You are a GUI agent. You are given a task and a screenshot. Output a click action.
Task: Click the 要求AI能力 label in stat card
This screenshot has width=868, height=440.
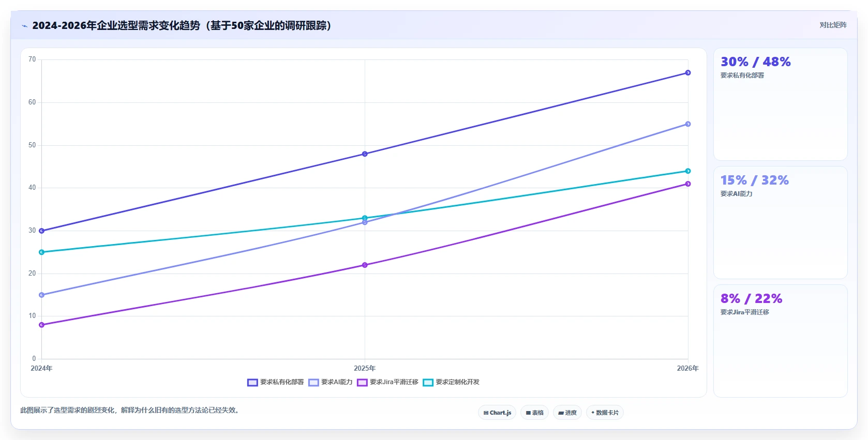coord(736,194)
